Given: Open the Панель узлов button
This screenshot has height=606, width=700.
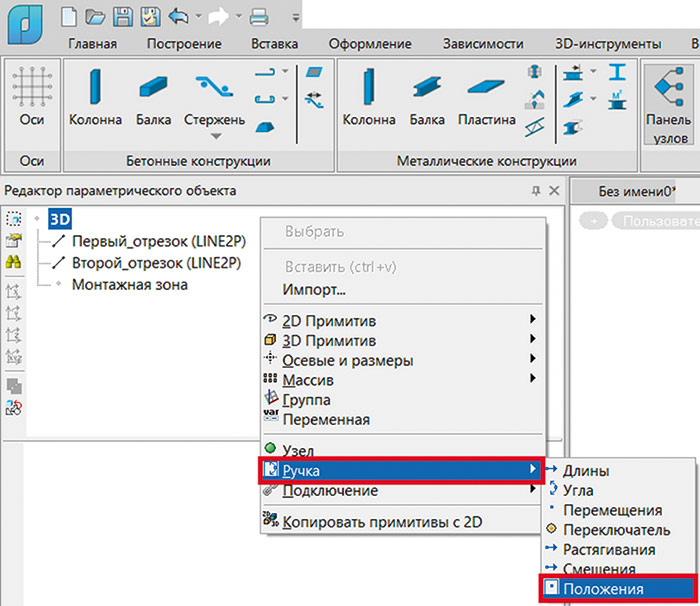Looking at the screenshot, I should point(666,100).
